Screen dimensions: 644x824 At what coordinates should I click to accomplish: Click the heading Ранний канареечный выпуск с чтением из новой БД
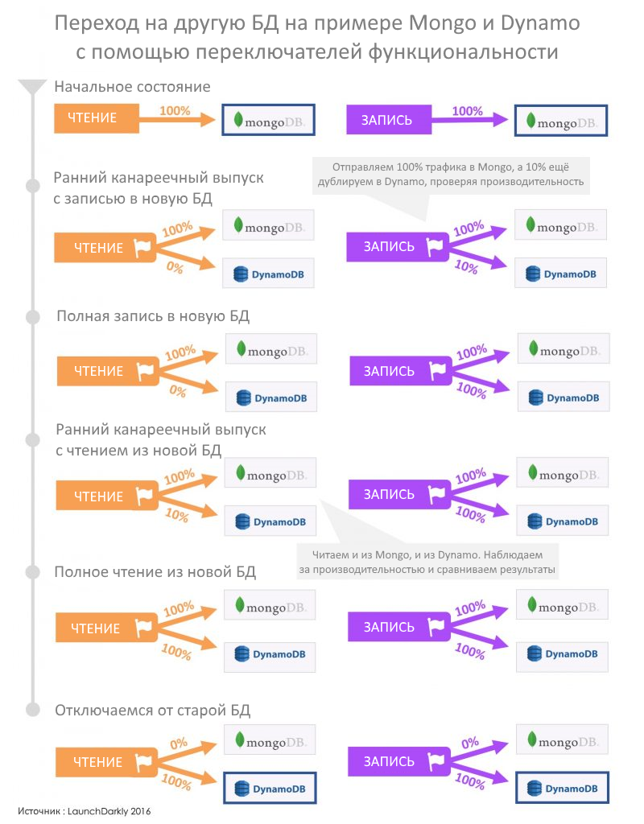click(x=161, y=440)
